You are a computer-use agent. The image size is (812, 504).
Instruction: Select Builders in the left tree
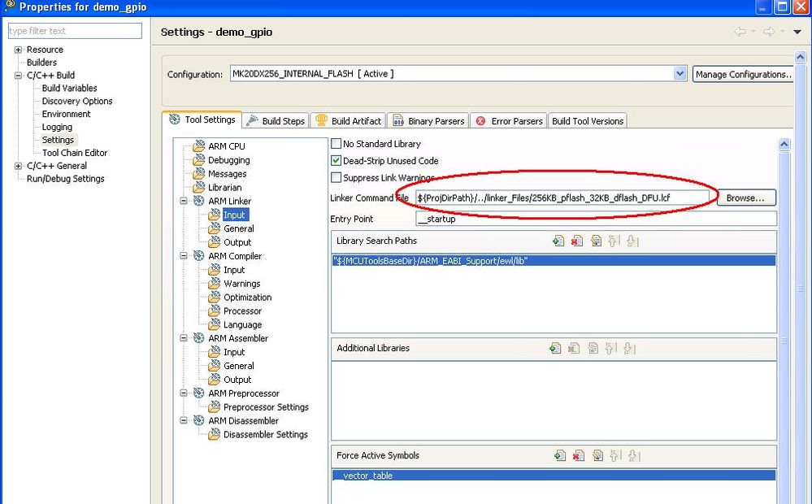click(42, 62)
